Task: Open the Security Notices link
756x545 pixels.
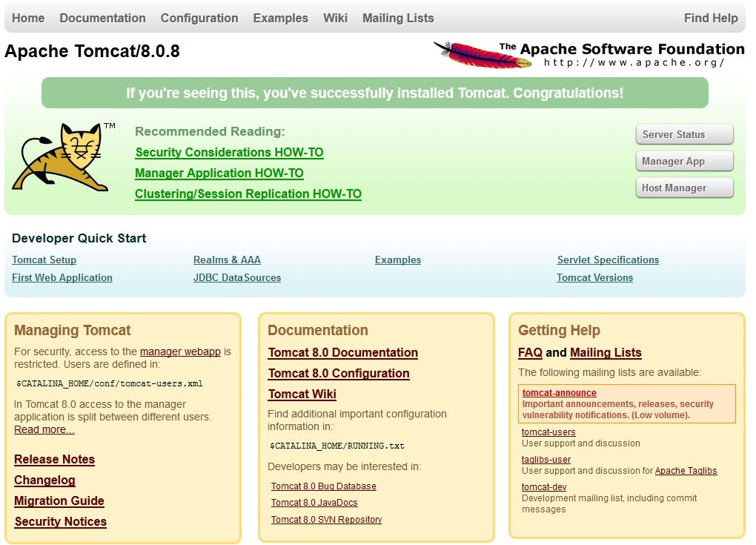Action: (x=61, y=522)
